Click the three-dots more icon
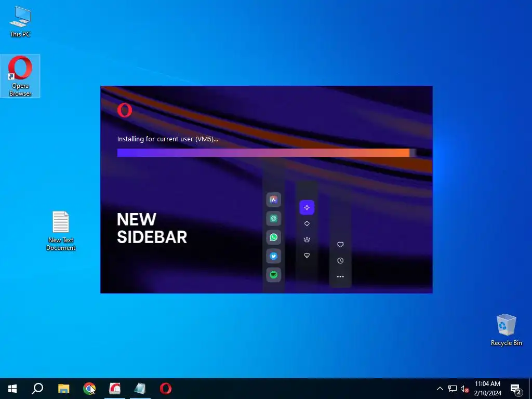 (x=340, y=276)
